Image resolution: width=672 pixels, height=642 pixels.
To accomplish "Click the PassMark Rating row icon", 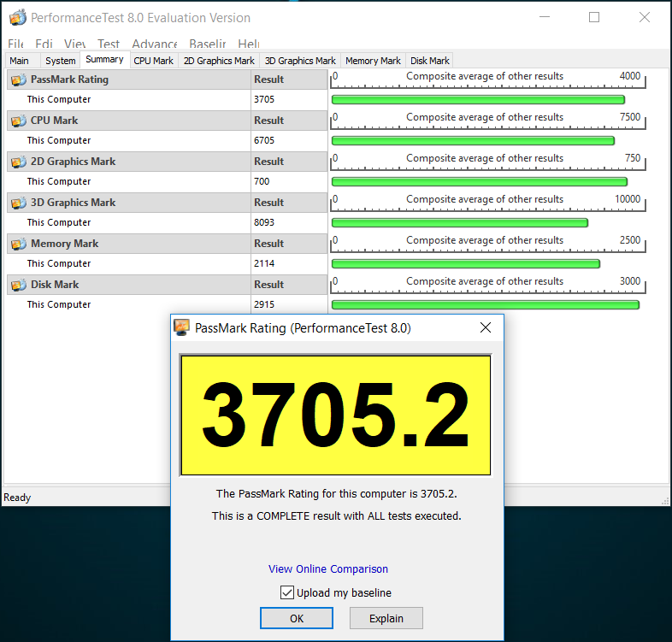I will (x=19, y=80).
